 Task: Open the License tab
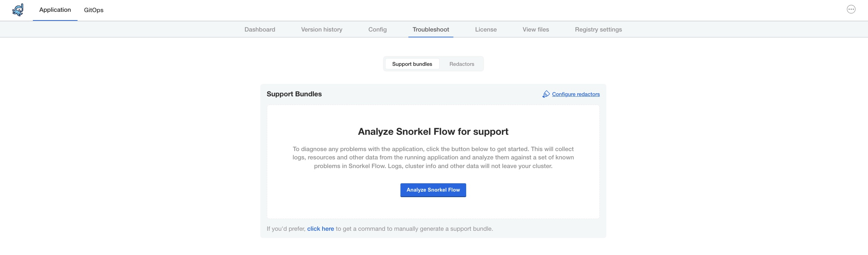click(x=486, y=29)
